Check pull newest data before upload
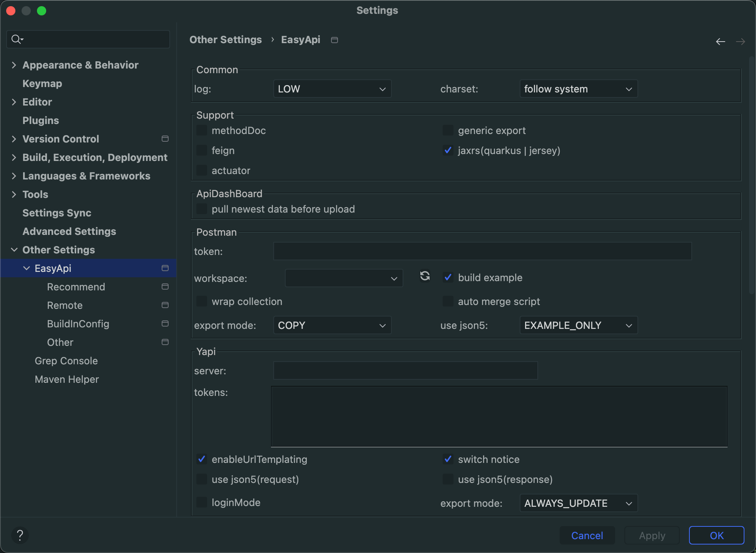The height and width of the screenshot is (553, 756). click(x=201, y=209)
